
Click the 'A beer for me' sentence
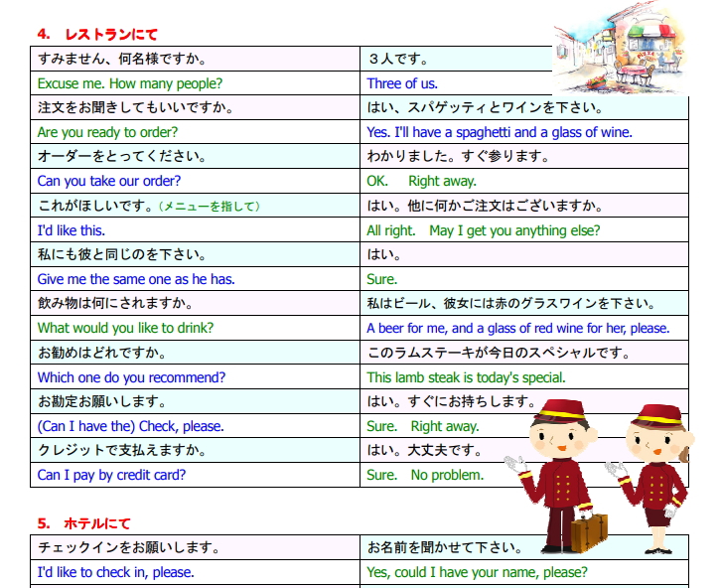[517, 328]
